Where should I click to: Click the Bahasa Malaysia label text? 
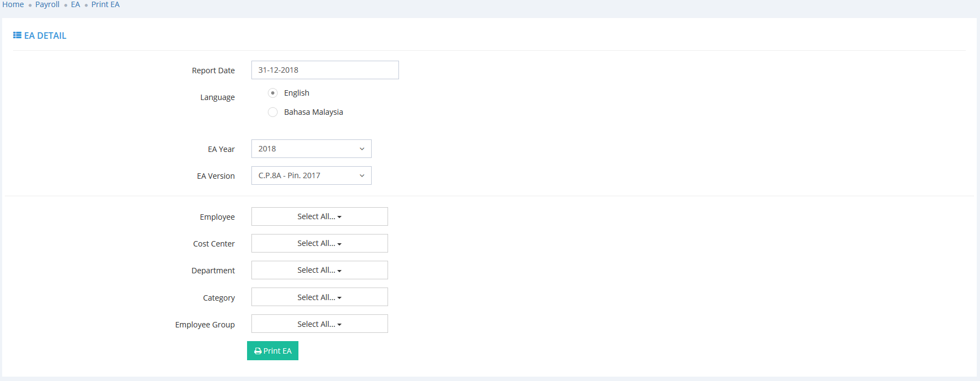coord(313,112)
